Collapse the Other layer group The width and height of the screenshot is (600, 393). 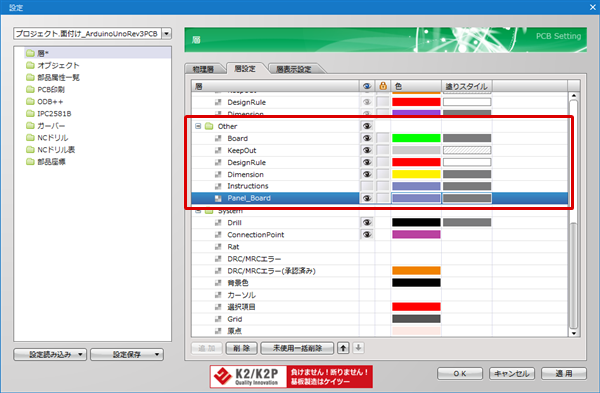(198, 126)
